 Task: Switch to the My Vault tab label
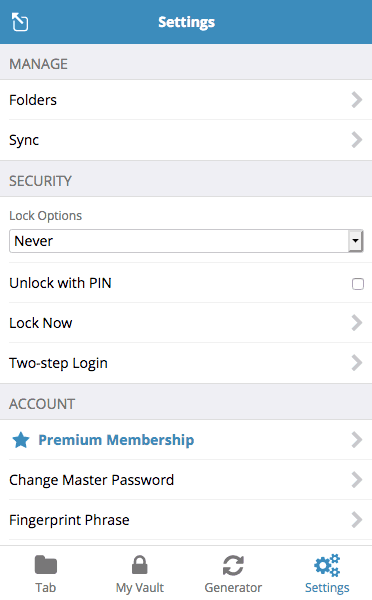coord(140,588)
